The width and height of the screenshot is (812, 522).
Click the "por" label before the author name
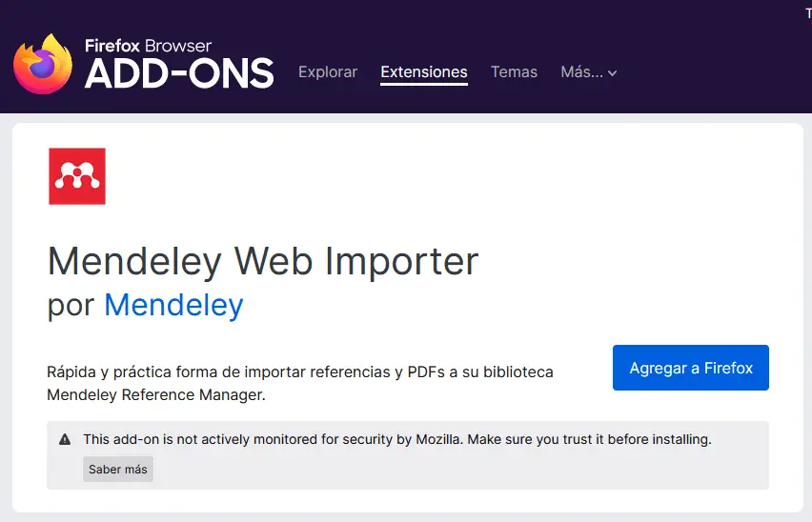[71, 305]
